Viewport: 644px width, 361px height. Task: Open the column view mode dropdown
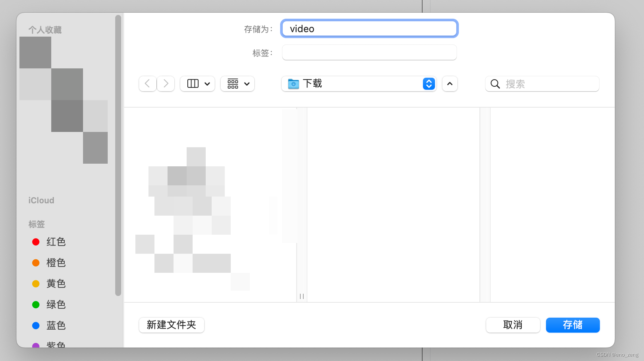[197, 84]
